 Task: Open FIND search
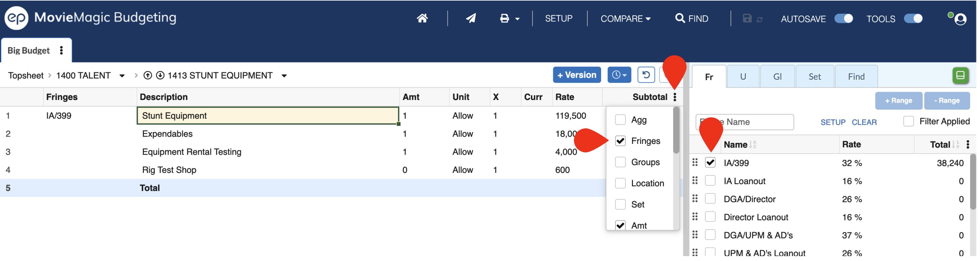[691, 19]
